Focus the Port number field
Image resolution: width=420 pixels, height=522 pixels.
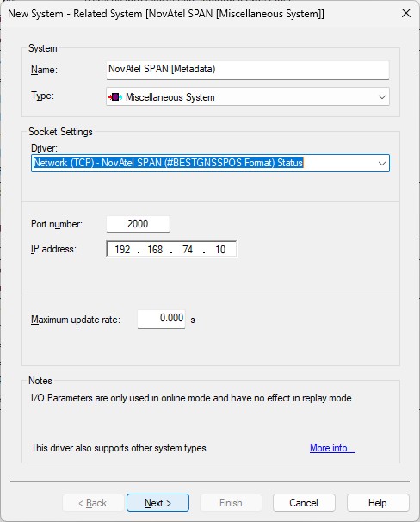(x=138, y=224)
